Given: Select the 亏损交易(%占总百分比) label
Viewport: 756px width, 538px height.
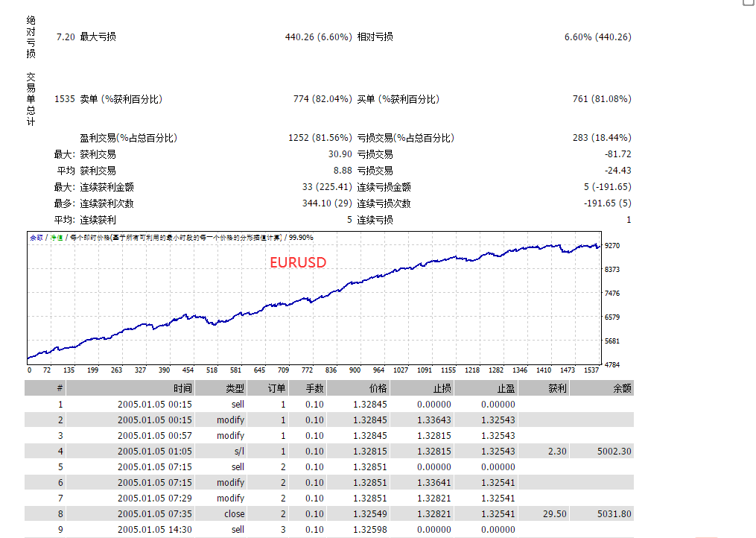Looking at the screenshot, I should click(406, 138).
